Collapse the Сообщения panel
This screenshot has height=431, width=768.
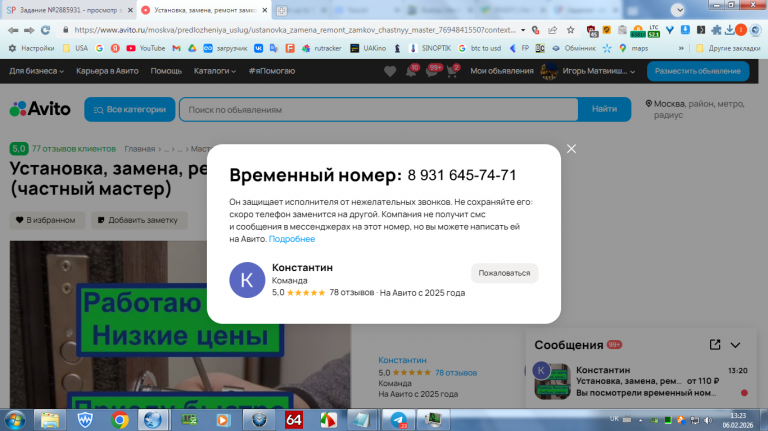(x=735, y=345)
